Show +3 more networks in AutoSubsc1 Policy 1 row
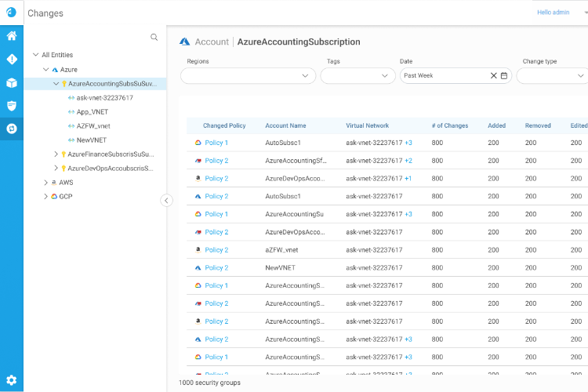Viewport: 588px width, 392px height. point(408,143)
